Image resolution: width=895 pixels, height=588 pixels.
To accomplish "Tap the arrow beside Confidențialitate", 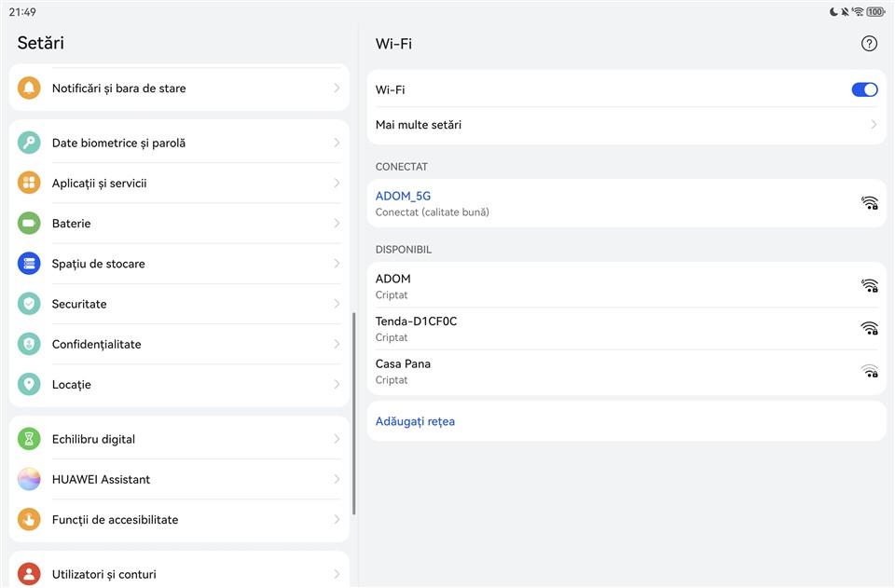I will tap(337, 344).
